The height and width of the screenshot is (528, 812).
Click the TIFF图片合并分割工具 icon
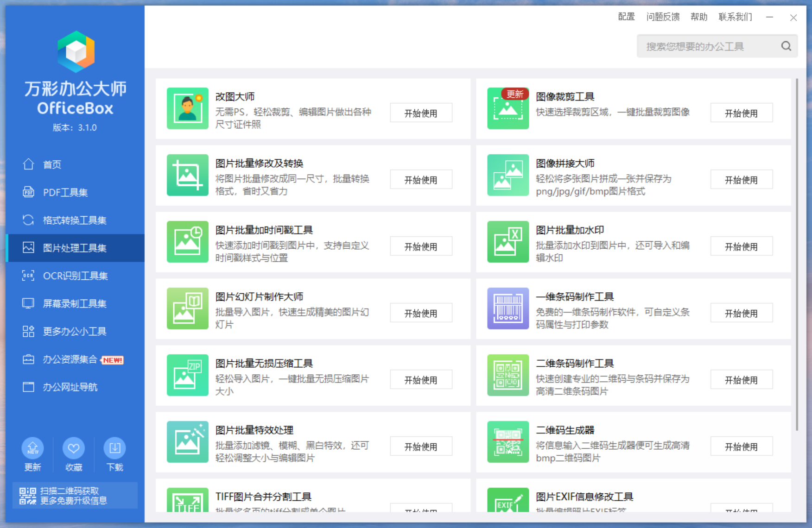(x=188, y=500)
